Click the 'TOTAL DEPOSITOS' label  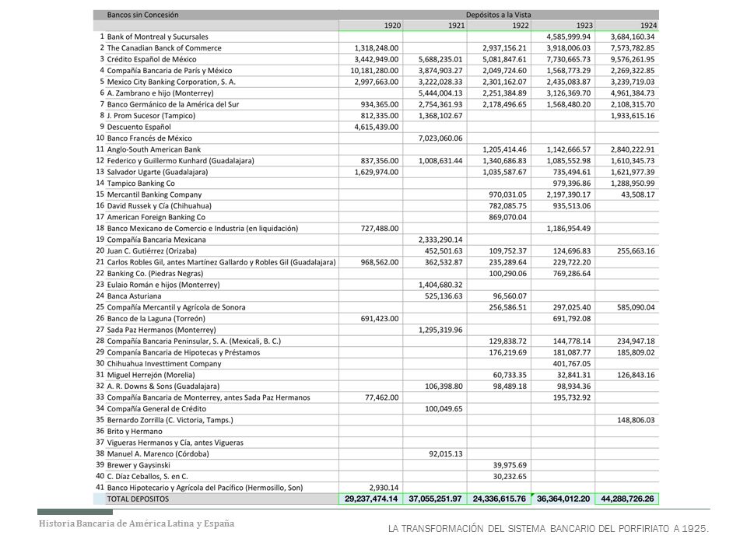[x=138, y=499]
